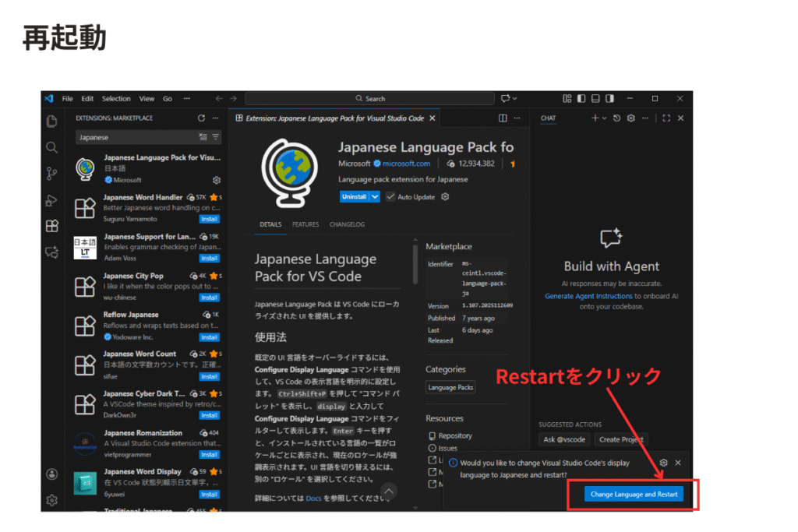Image resolution: width=798 pixels, height=532 pixels.
Task: Click the Extensions icon in activity bar
Action: point(52,226)
